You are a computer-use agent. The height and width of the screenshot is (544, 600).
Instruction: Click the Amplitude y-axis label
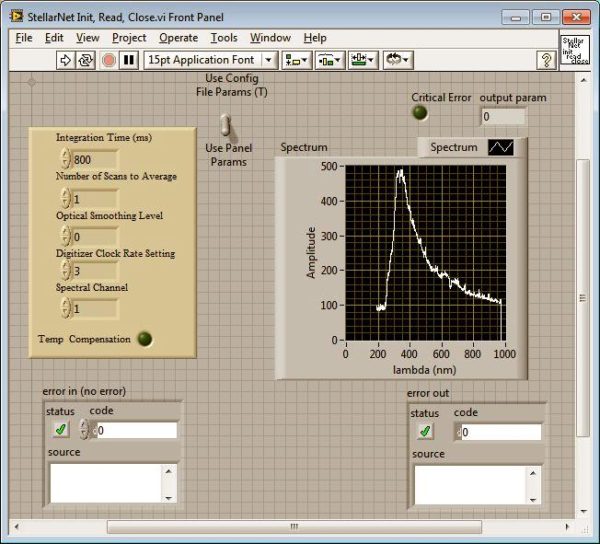click(311, 252)
